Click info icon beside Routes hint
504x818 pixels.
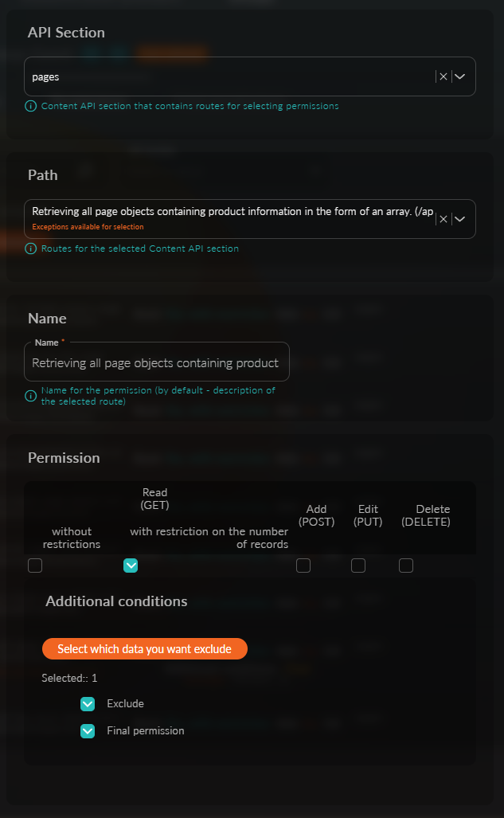click(31, 249)
